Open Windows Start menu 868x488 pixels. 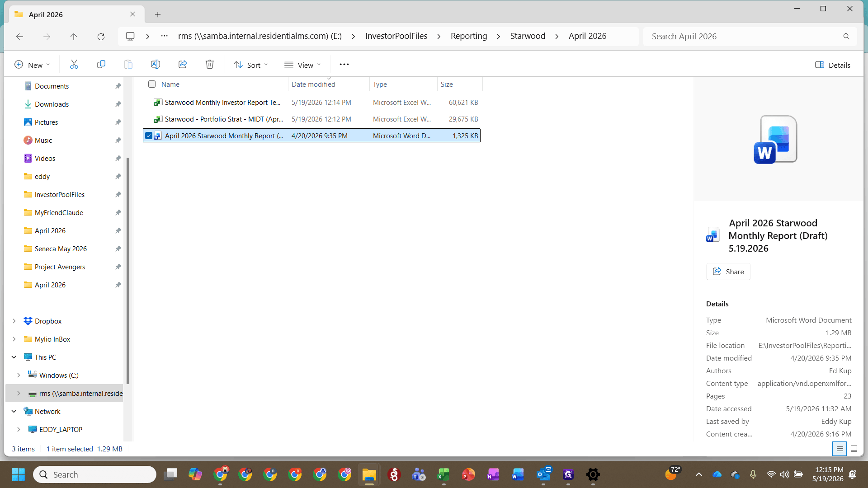(18, 474)
